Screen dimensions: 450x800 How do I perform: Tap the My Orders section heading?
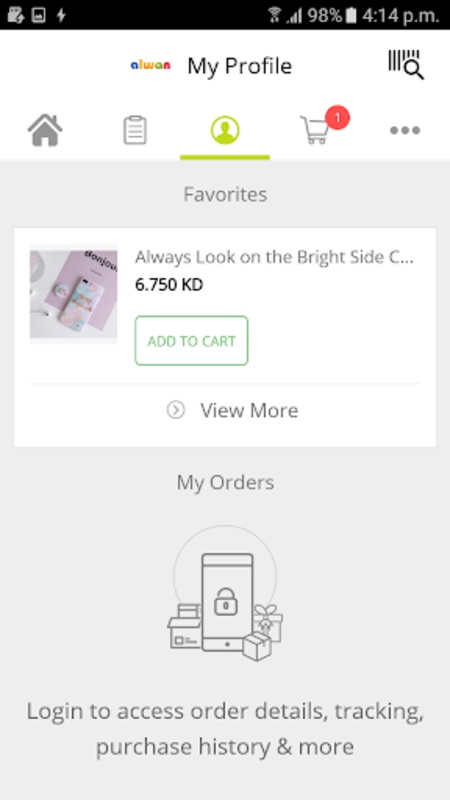pyautogui.click(x=225, y=482)
